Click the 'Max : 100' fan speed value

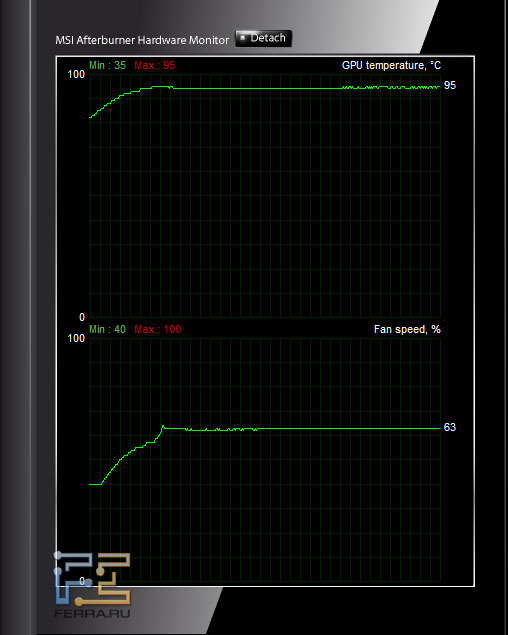[158, 329]
